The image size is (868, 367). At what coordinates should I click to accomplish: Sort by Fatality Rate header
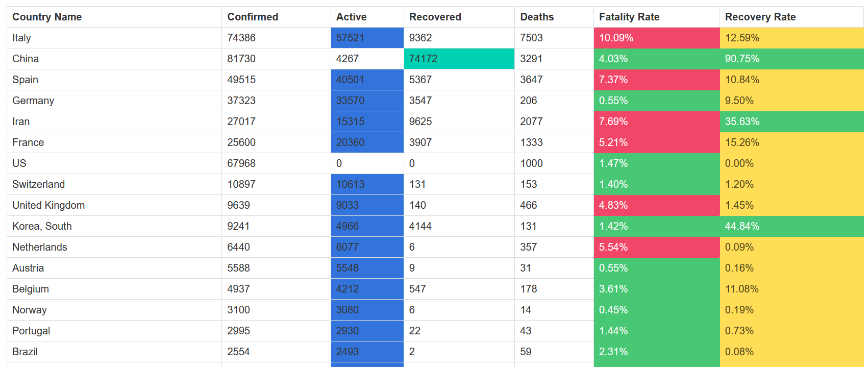(x=629, y=17)
